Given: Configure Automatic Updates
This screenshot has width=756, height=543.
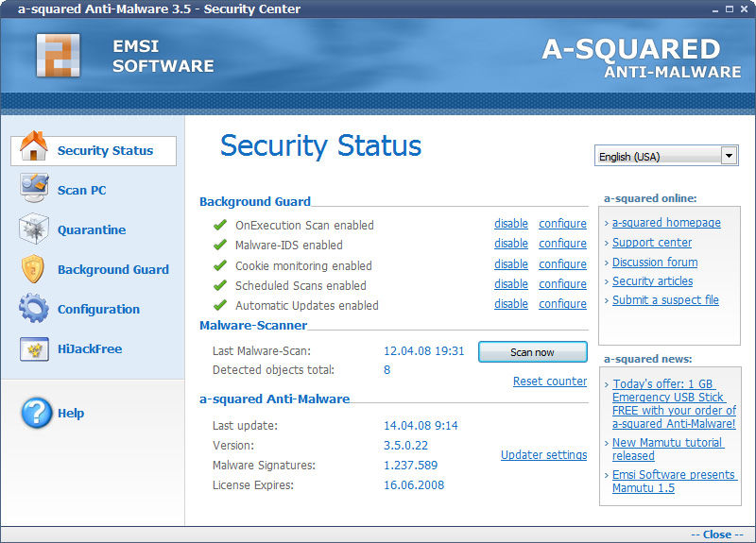Looking at the screenshot, I should pyautogui.click(x=562, y=304).
